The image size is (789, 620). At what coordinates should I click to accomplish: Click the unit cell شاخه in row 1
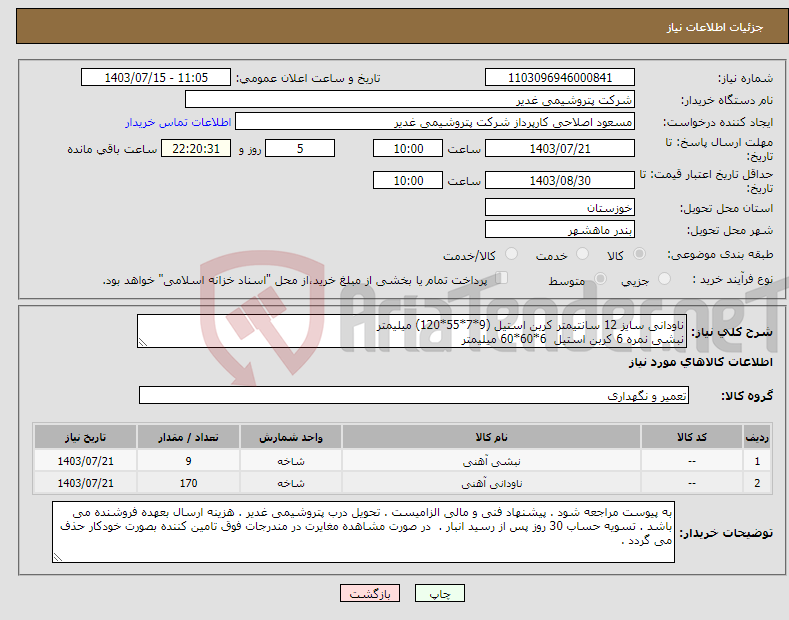coord(291,461)
